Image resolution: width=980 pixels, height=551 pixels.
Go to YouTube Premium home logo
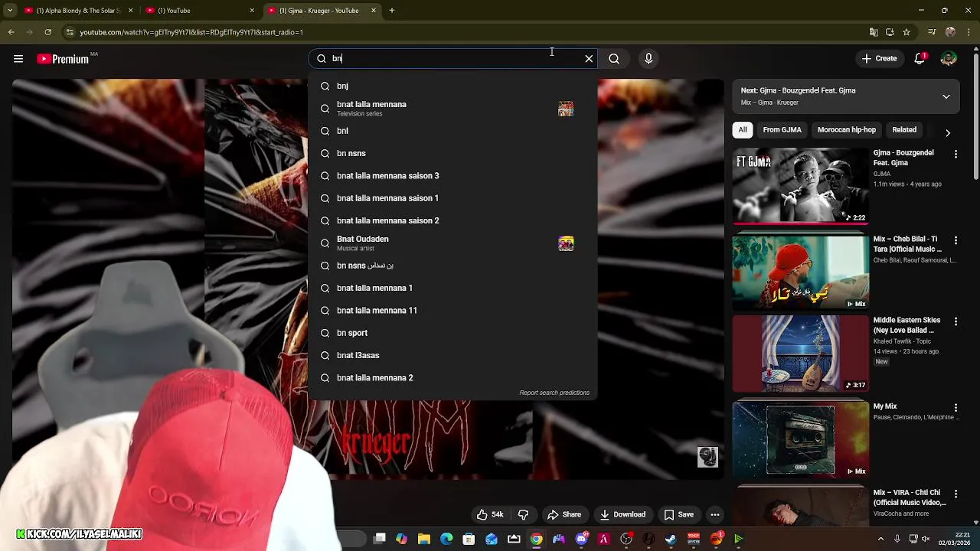pyautogui.click(x=63, y=59)
